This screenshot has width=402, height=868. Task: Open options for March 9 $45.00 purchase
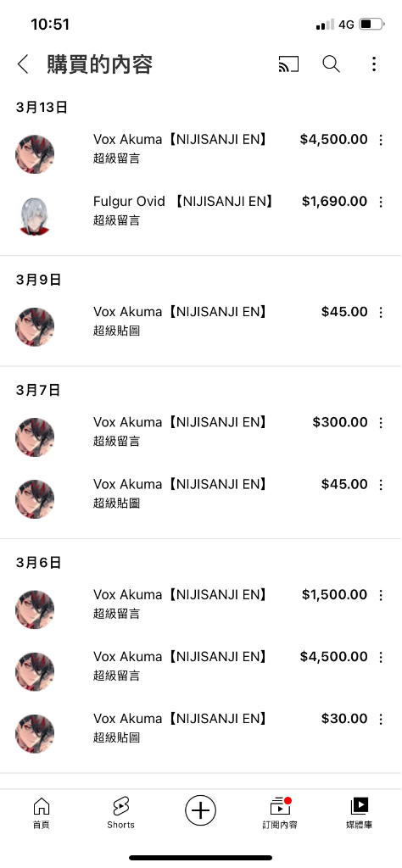(x=381, y=313)
